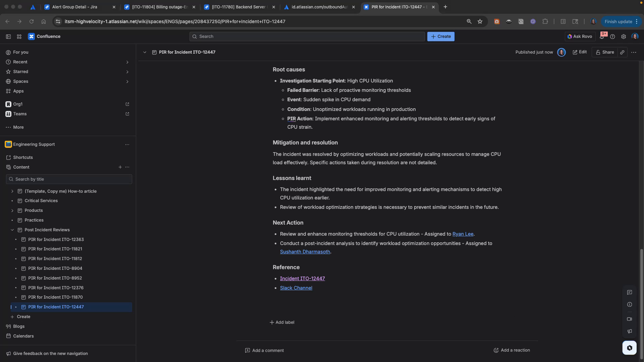Open the comments panel on the right rail
The image size is (644, 362).
(x=630, y=293)
